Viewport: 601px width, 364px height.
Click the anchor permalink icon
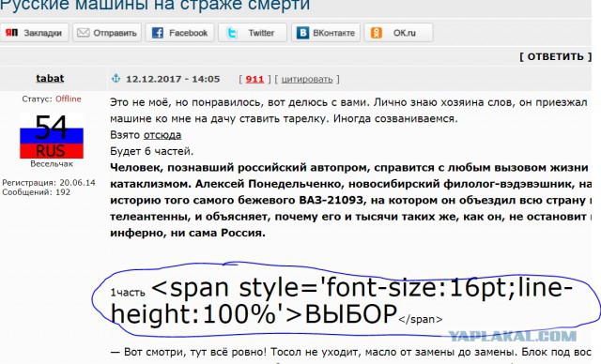pyautogui.click(x=116, y=79)
